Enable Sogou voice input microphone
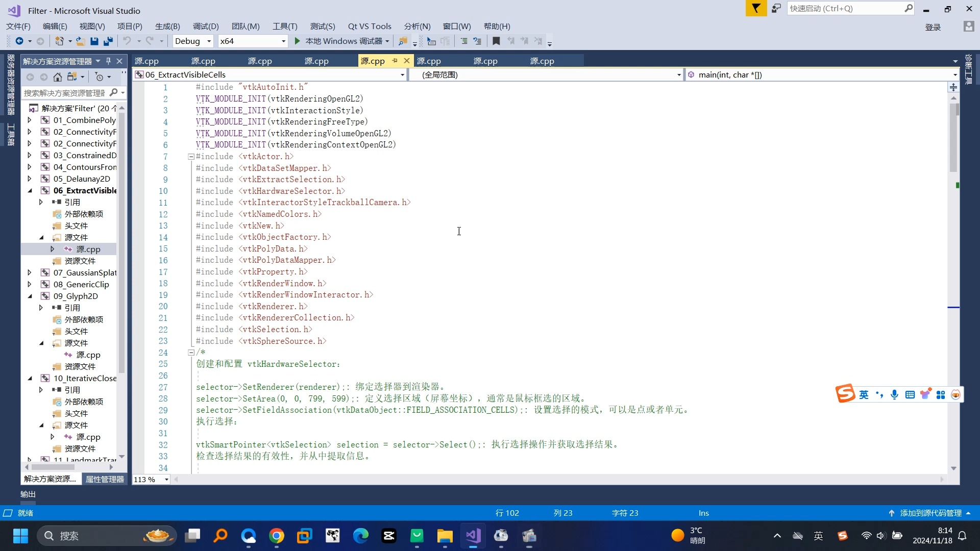The height and width of the screenshot is (551, 980). [x=894, y=394]
